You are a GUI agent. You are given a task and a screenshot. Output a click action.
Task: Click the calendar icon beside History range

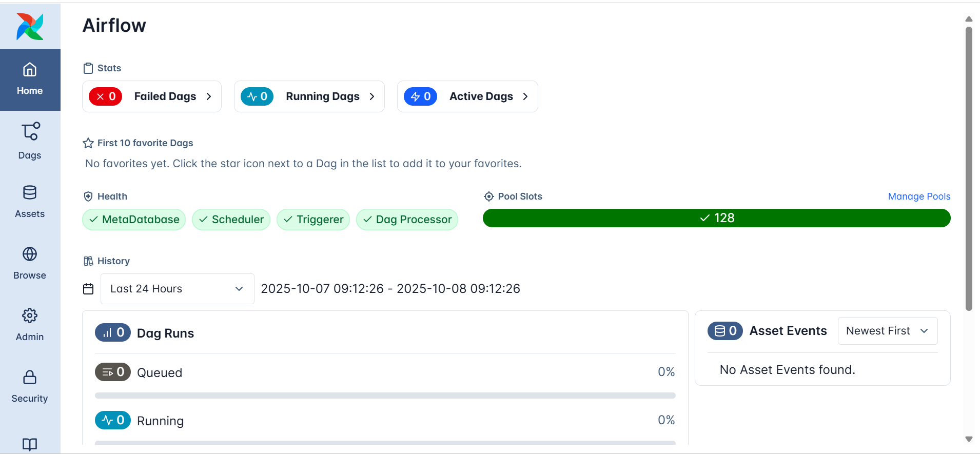(x=88, y=289)
